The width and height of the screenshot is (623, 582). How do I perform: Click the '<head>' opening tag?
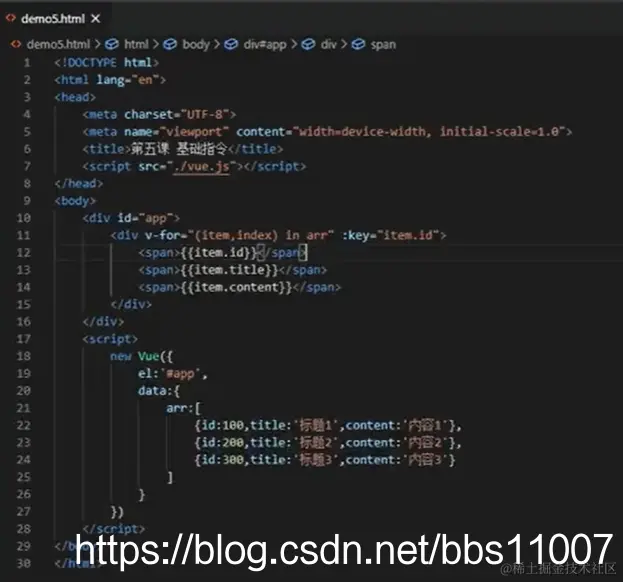pos(75,97)
